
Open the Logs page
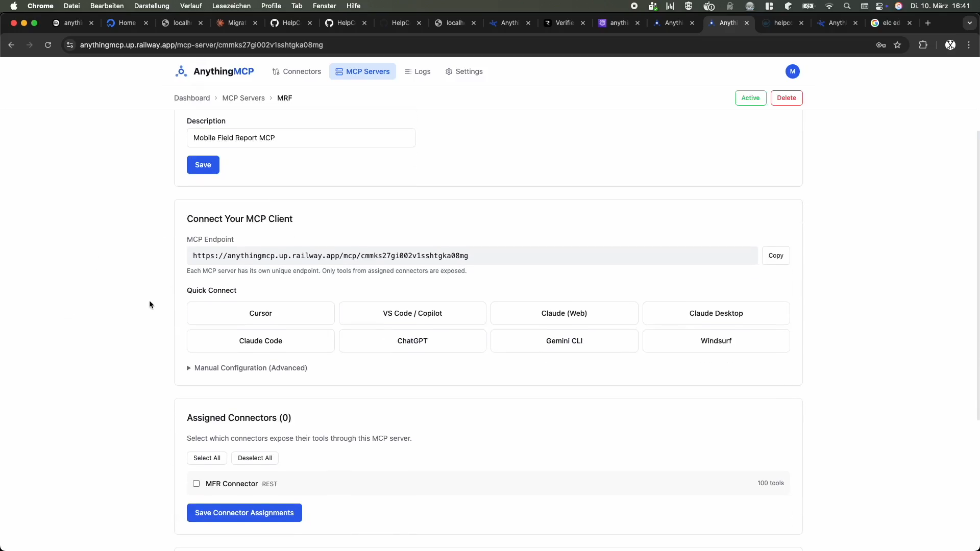coord(418,71)
